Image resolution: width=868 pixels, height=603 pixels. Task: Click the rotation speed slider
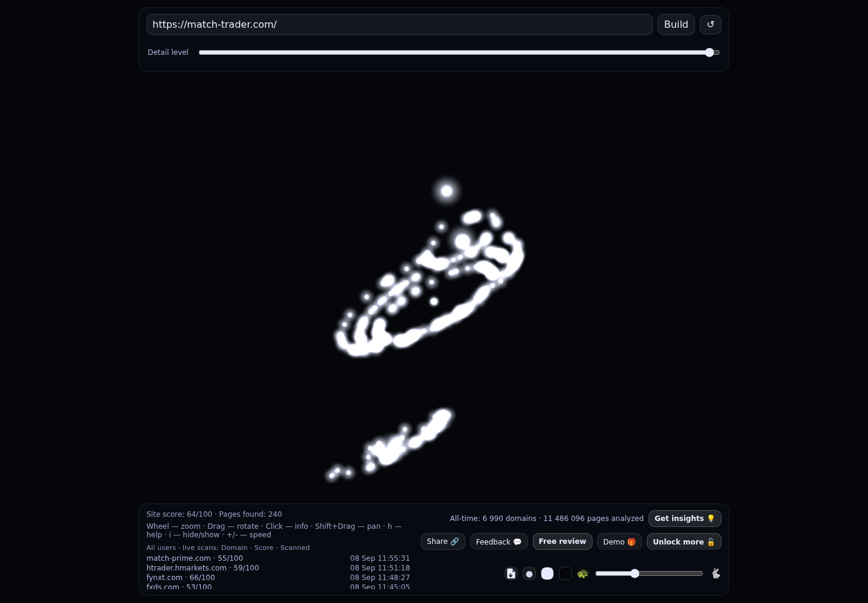point(649,573)
